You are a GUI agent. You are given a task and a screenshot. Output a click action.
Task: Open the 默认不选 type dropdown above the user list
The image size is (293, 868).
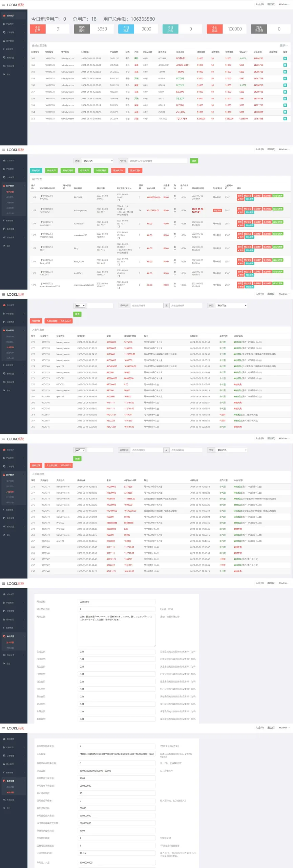98,161
